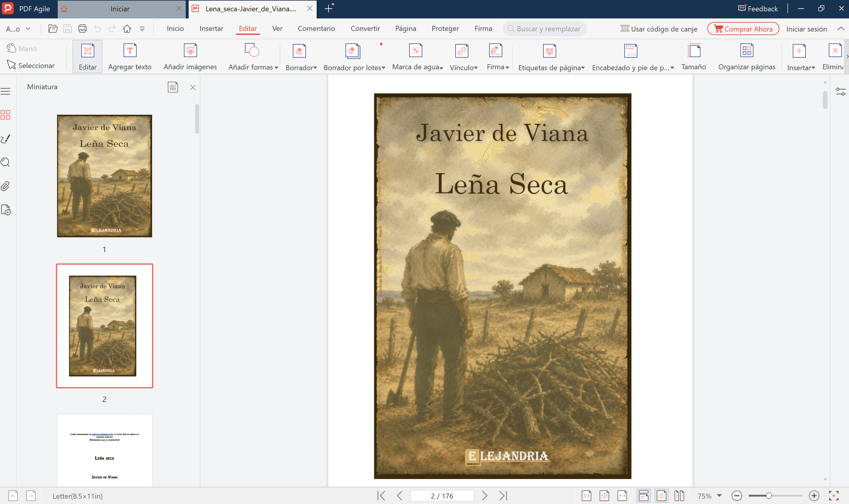
Task: Open the attachments paperclip sidebar icon
Action: point(5,186)
